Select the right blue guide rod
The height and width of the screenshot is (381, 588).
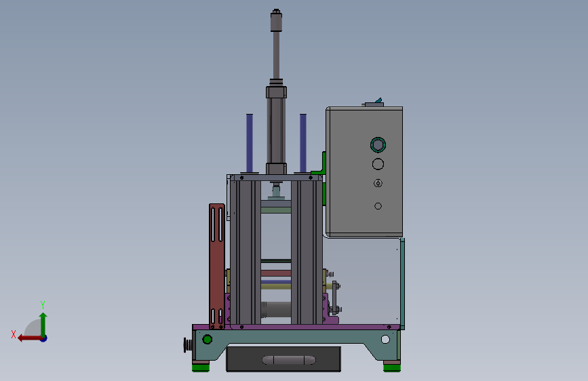click(x=303, y=143)
